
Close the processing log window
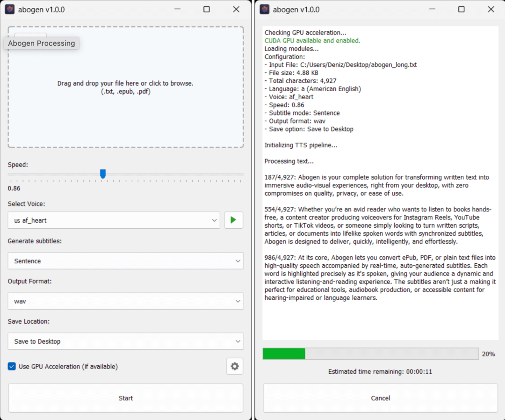tap(491, 9)
